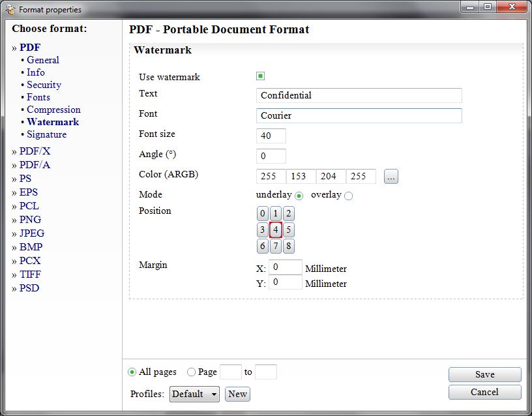Pick position 5 in watermark grid
The height and width of the screenshot is (416, 532).
coord(288,230)
